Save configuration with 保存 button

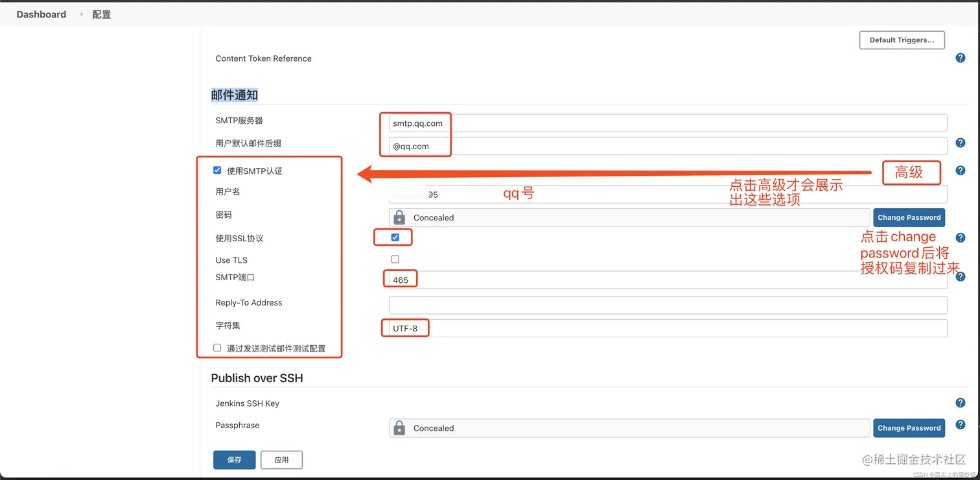[x=234, y=460]
